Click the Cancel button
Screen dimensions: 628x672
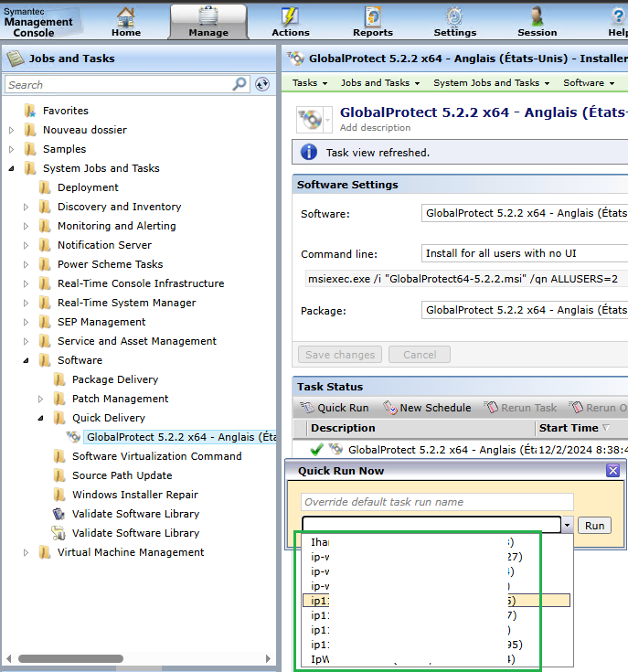pos(420,355)
